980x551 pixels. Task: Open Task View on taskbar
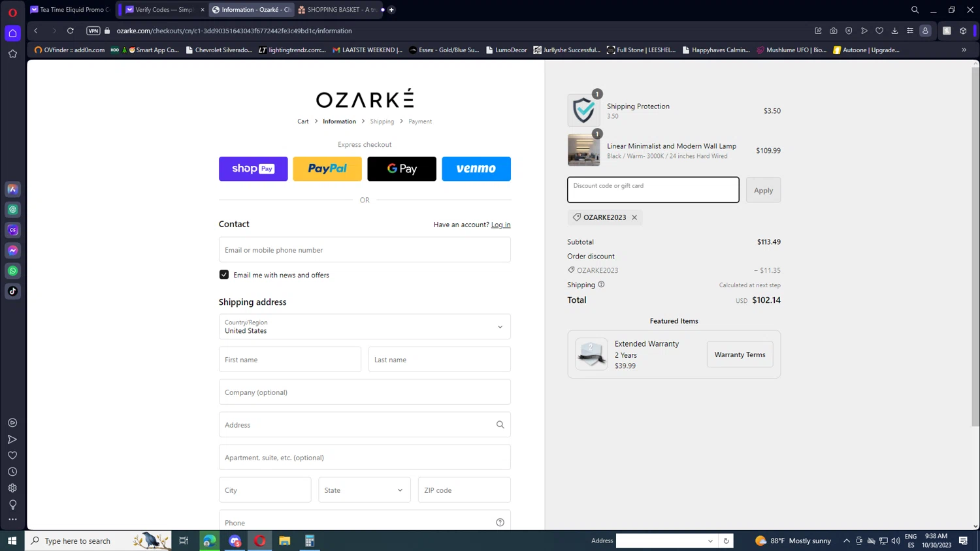pos(184,541)
